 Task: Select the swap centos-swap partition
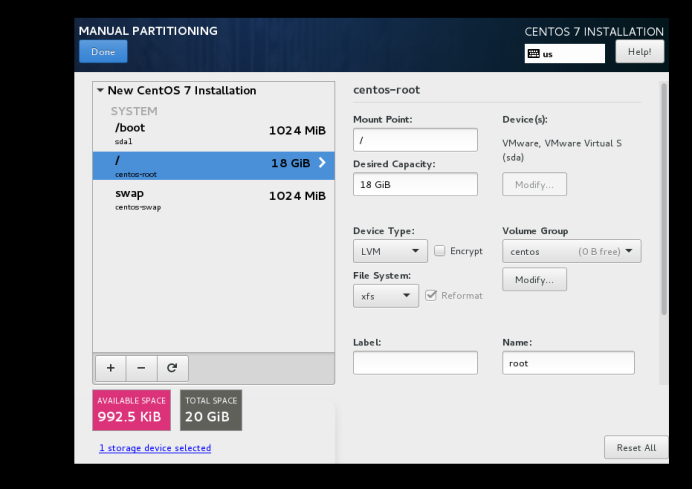click(213, 199)
